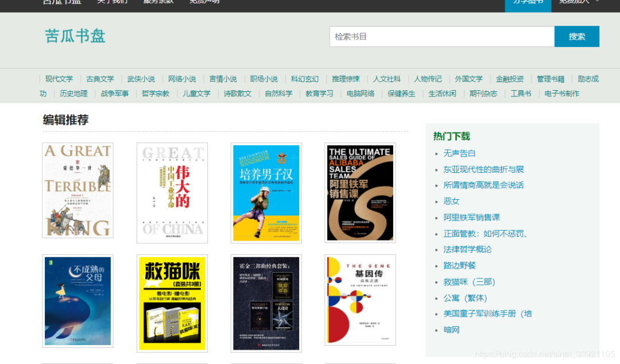The image size is (620, 364).
Task: Open the 古典文学 category
Action: tap(100, 79)
